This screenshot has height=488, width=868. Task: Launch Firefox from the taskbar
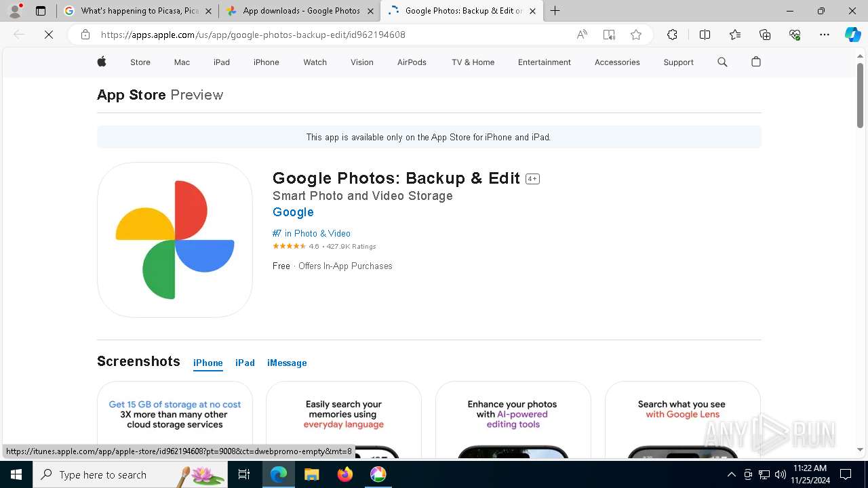(x=345, y=474)
